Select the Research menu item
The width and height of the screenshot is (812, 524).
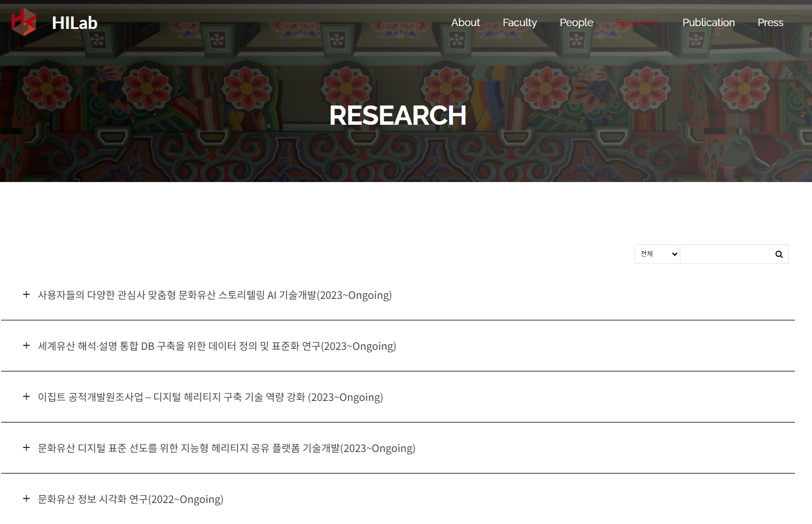[x=637, y=23]
